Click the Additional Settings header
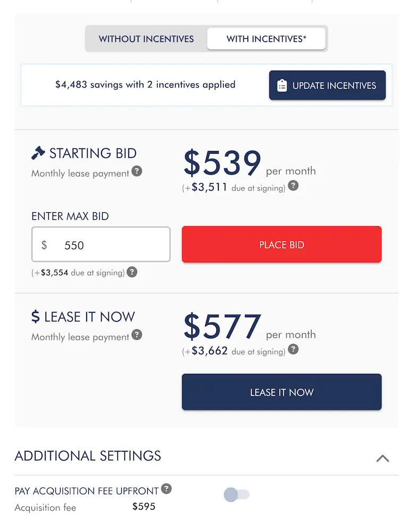The height and width of the screenshot is (532, 413). click(88, 456)
